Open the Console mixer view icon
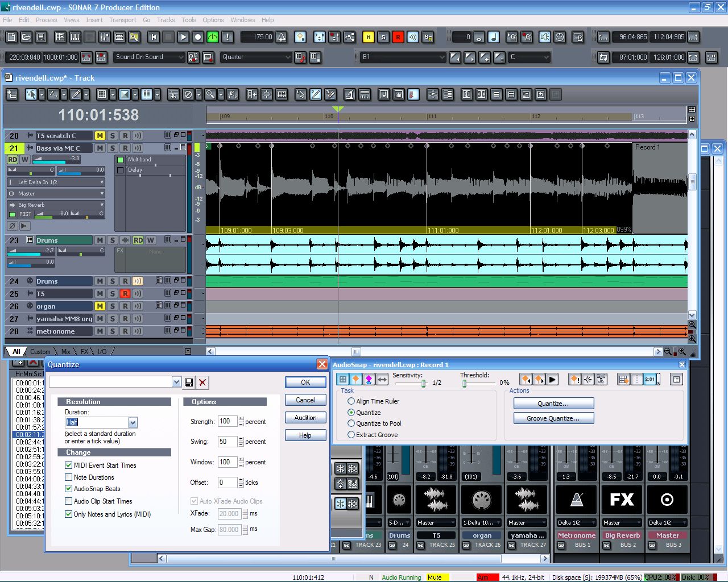This screenshot has width=728, height=582. pyautogui.click(x=105, y=37)
